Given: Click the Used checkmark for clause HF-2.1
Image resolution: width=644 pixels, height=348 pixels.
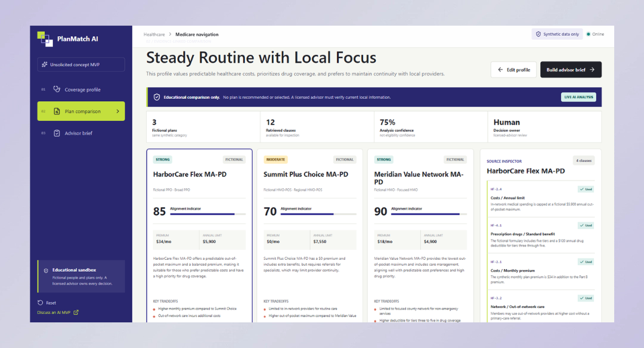Looking at the screenshot, I should [582, 262].
